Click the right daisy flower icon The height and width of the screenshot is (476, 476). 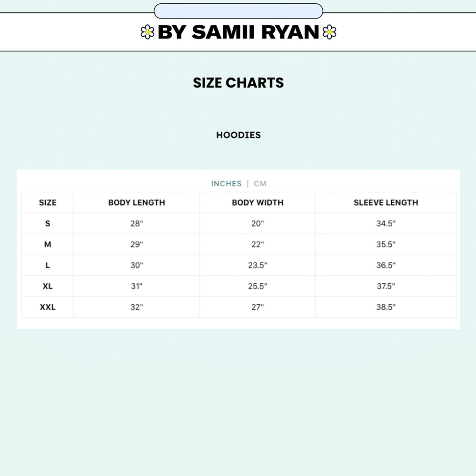pos(329,32)
